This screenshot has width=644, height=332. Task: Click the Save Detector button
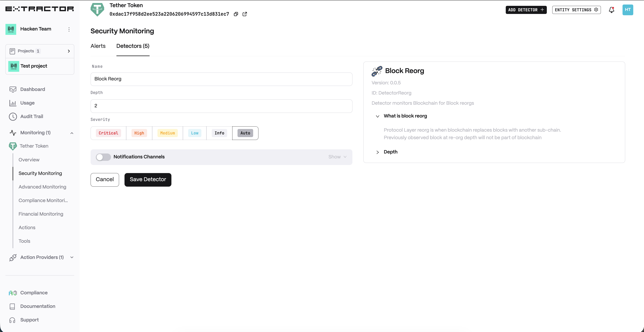(x=148, y=179)
